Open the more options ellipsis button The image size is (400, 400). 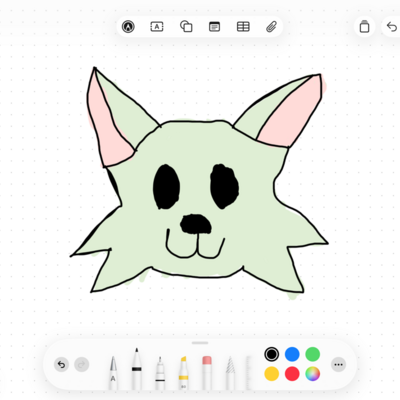pos(338,364)
